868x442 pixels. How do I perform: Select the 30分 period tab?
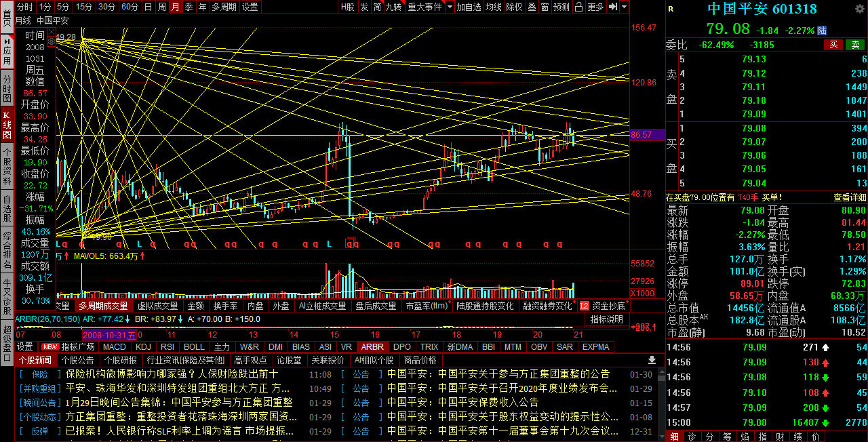106,7
